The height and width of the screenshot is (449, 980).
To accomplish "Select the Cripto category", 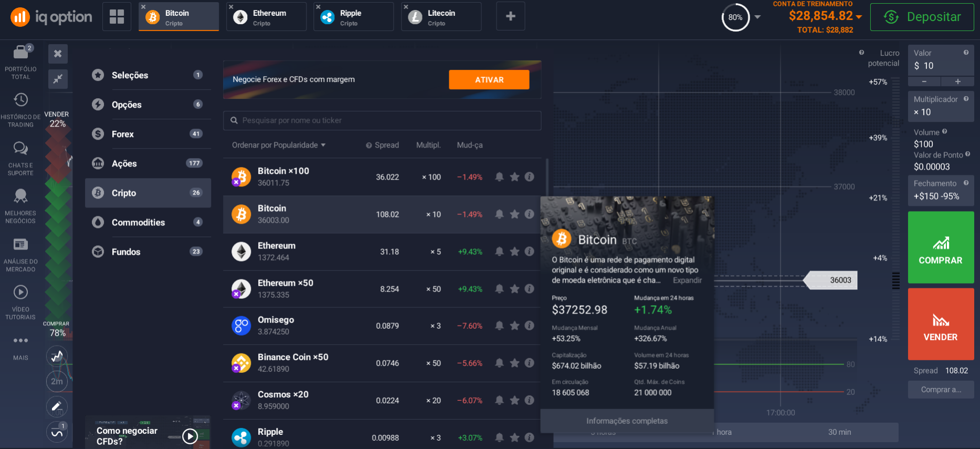I will click(x=148, y=193).
